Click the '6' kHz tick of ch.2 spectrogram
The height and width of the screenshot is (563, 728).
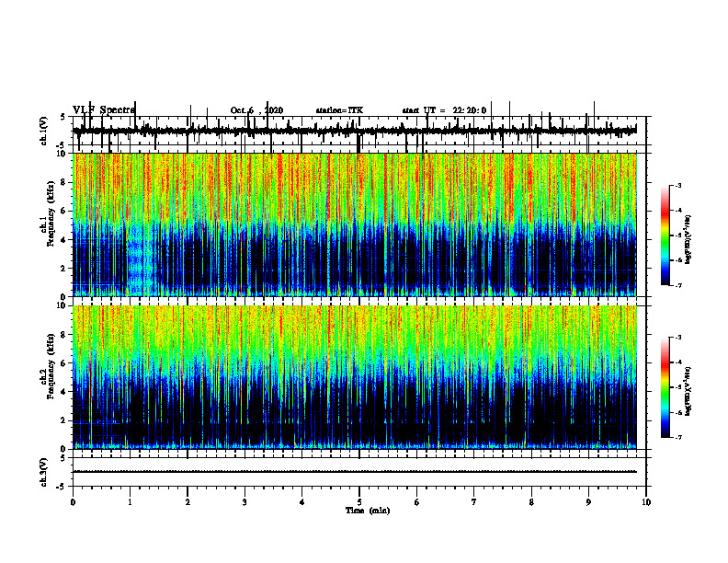(x=64, y=363)
